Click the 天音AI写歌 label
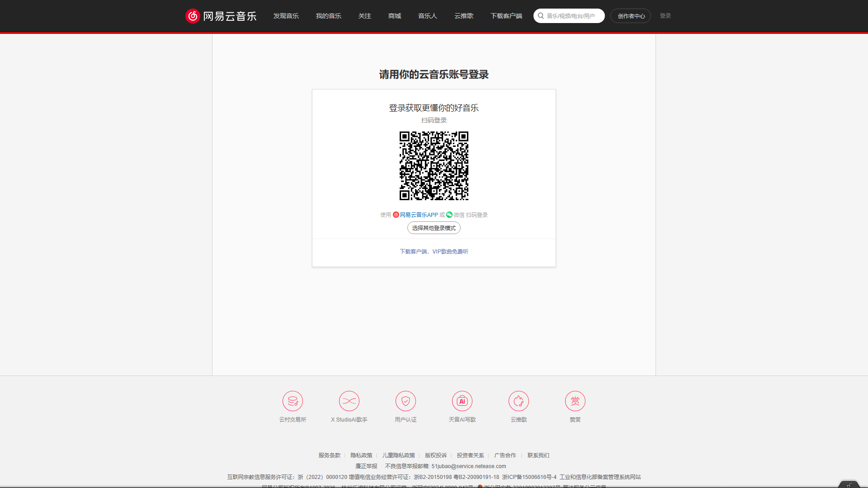Screen dimensions: 868x488 (x=462, y=420)
